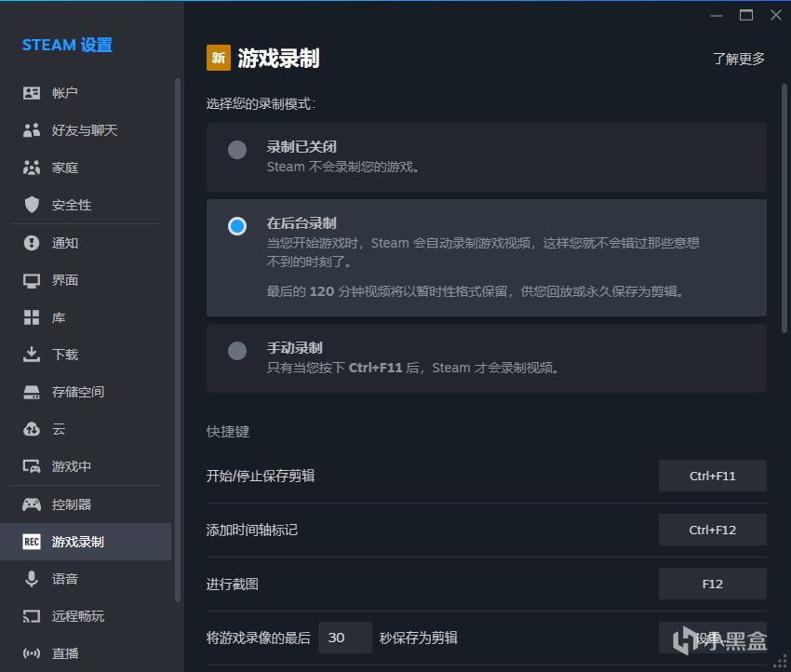
Task: Click the 120 分钟 retention description text
Action: coord(475,291)
